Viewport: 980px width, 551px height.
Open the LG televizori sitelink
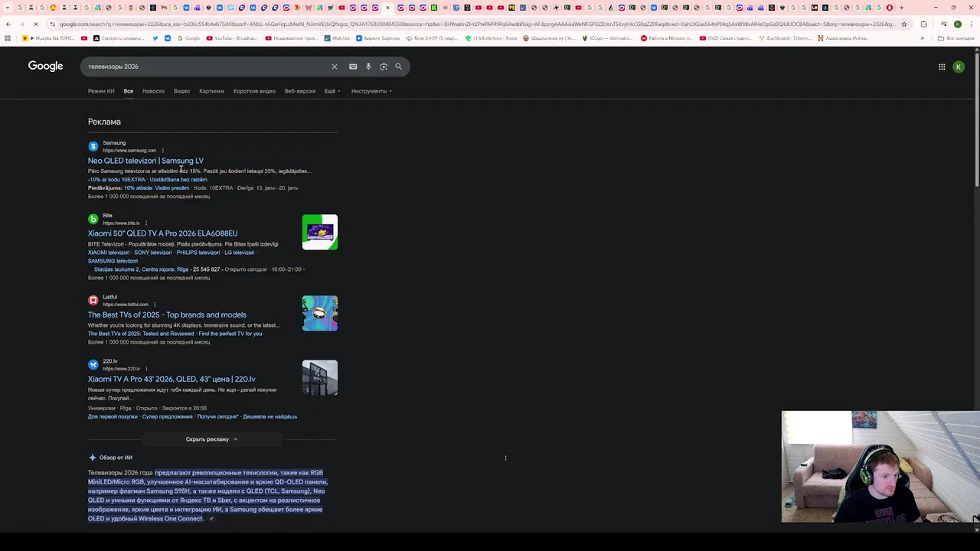(x=239, y=253)
